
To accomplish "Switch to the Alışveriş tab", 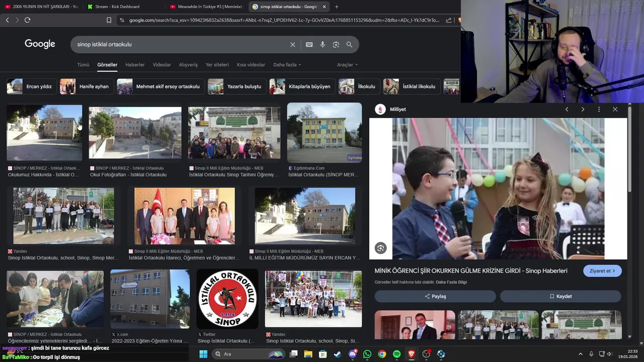I will (x=189, y=65).
